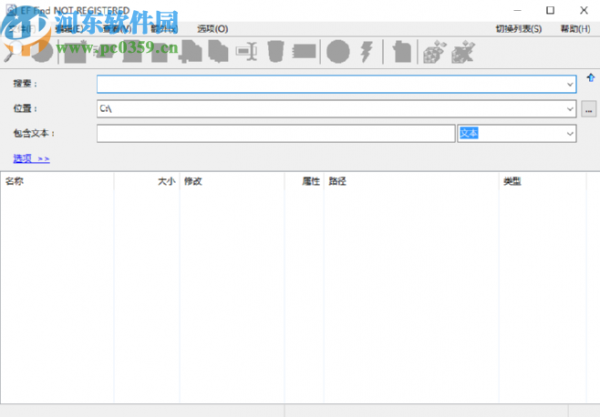Click the gear icon left of last toolbar icon
The image size is (600, 417).
click(x=433, y=49)
